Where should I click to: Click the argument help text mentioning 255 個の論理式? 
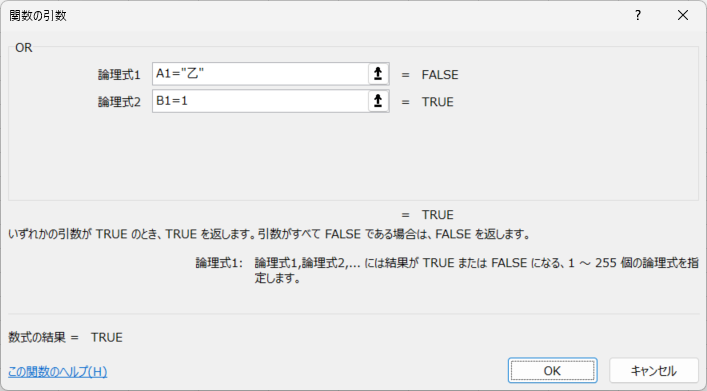click(x=477, y=270)
